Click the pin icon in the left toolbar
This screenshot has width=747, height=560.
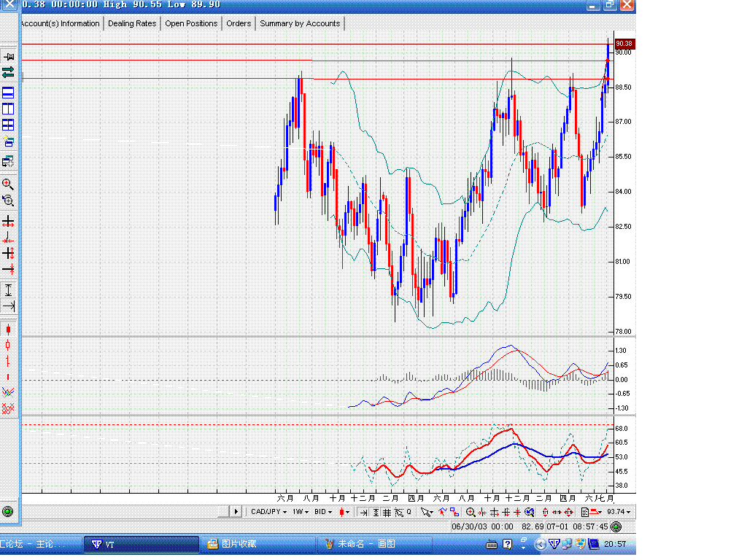[8, 57]
